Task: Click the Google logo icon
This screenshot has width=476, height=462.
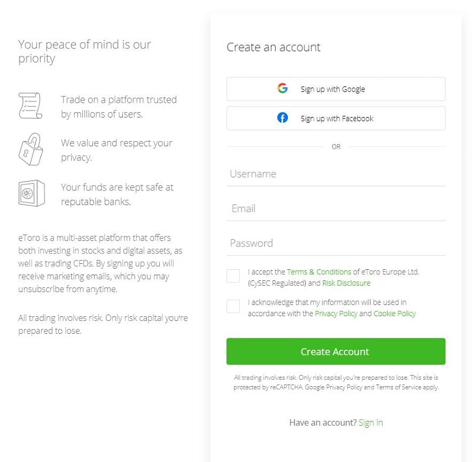Action: coord(282,88)
